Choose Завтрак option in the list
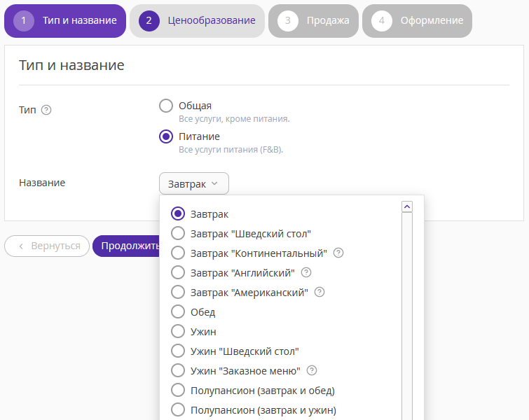The image size is (529, 420). (178, 213)
